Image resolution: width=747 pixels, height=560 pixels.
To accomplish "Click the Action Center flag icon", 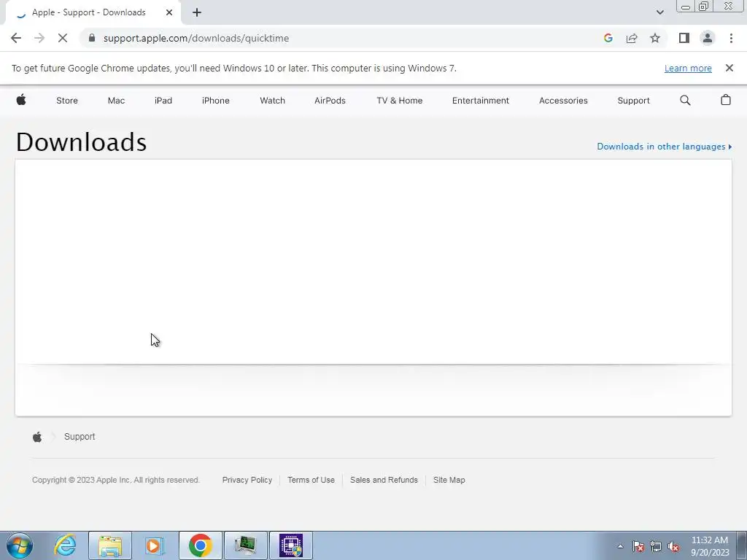I will click(x=638, y=546).
